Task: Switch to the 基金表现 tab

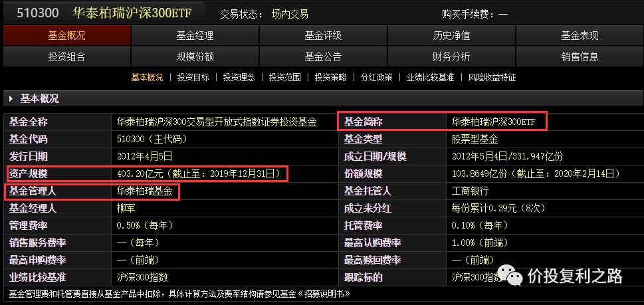Action: 580,35
